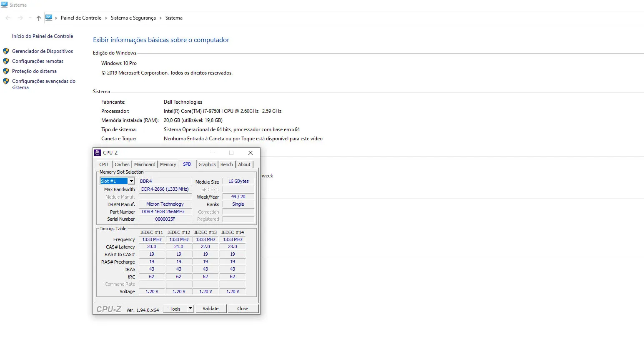Open Configurações avançadas do sistema link

(x=44, y=84)
